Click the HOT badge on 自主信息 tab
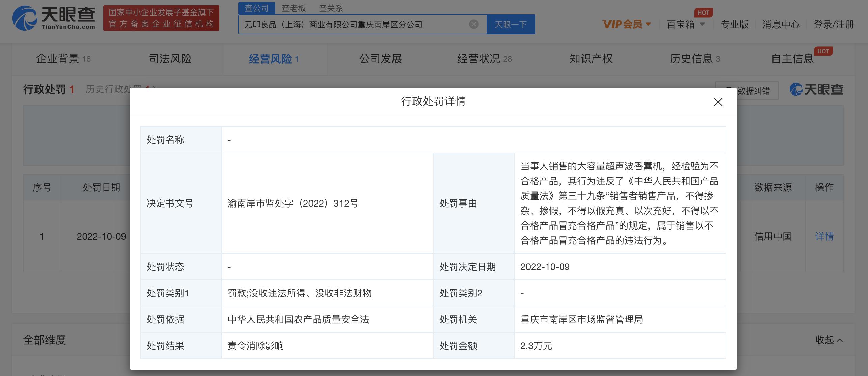868x376 pixels. click(824, 51)
